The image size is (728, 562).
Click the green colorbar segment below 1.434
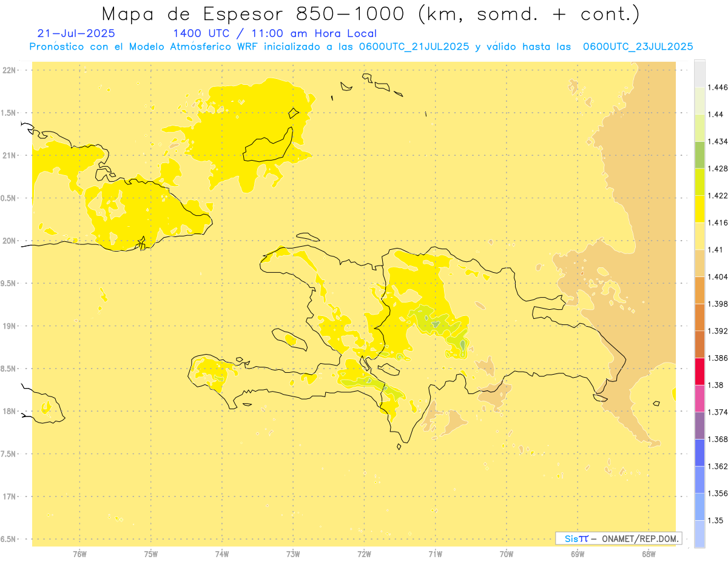[699, 155]
